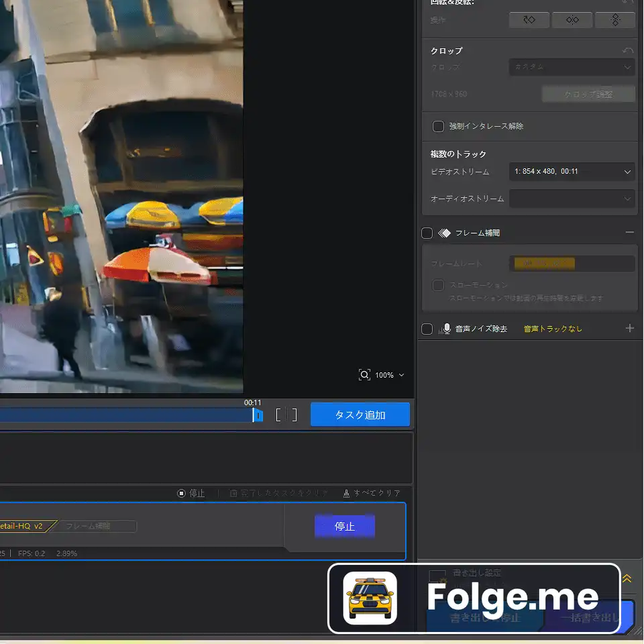
Task: Click the 音声ノイズ除去 microphone icon
Action: pyautogui.click(x=445, y=329)
